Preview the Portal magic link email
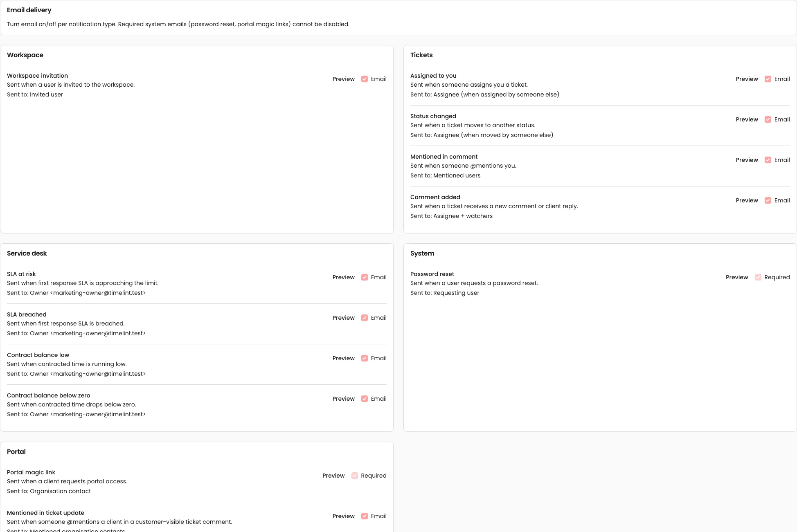 click(x=333, y=476)
